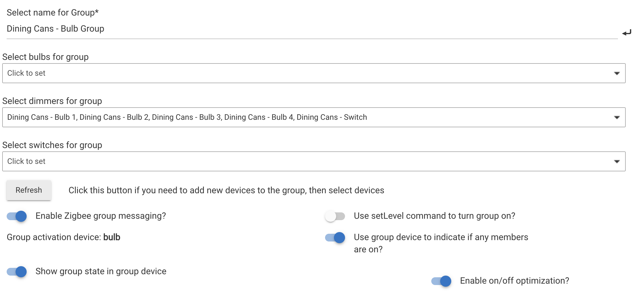This screenshot has width=644, height=300.
Task: Click the 'Select switches for group' label
Action: 52,145
